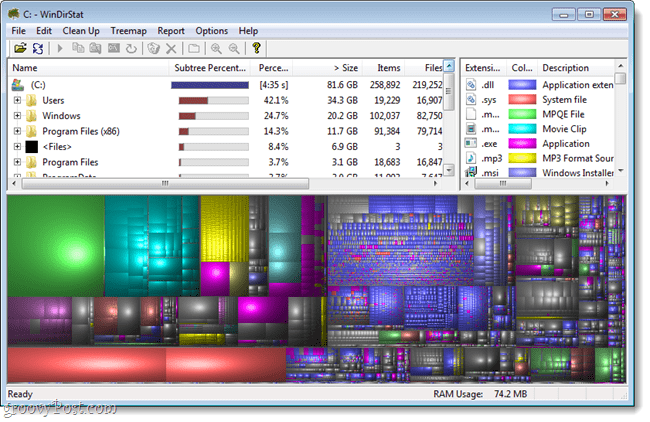The image size is (650, 422).
Task: Click the Explorer Here toolbar icon
Action: click(x=95, y=49)
